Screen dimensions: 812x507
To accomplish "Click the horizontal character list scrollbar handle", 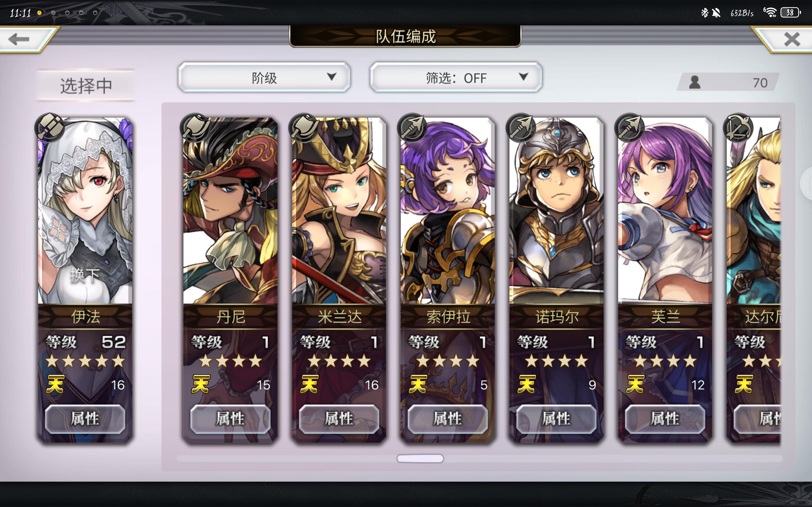I will pos(420,459).
